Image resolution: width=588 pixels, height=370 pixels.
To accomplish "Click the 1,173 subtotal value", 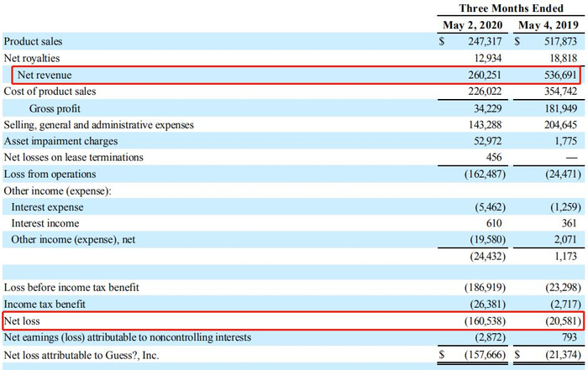I will (566, 256).
